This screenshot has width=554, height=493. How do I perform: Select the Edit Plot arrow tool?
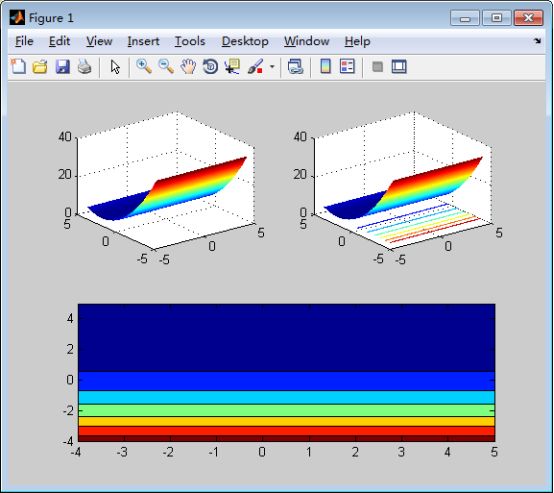[115, 66]
